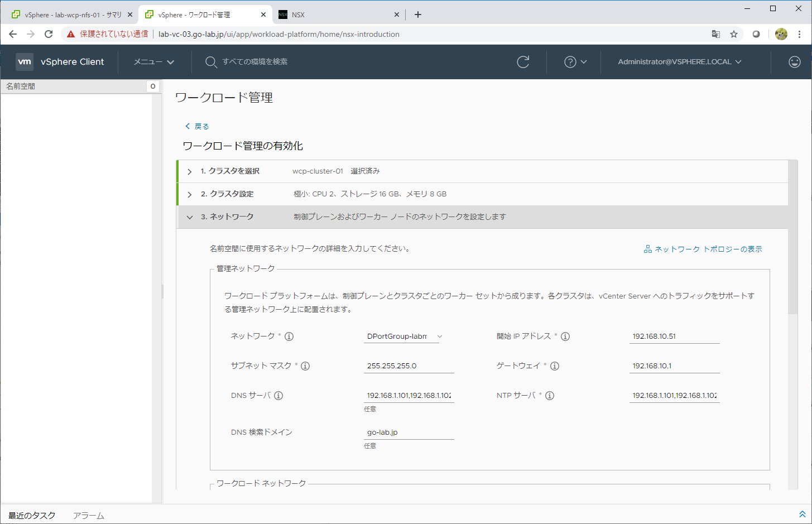Click the wizard vertical scrollbar
This screenshot has width=812, height=524.
[792, 237]
